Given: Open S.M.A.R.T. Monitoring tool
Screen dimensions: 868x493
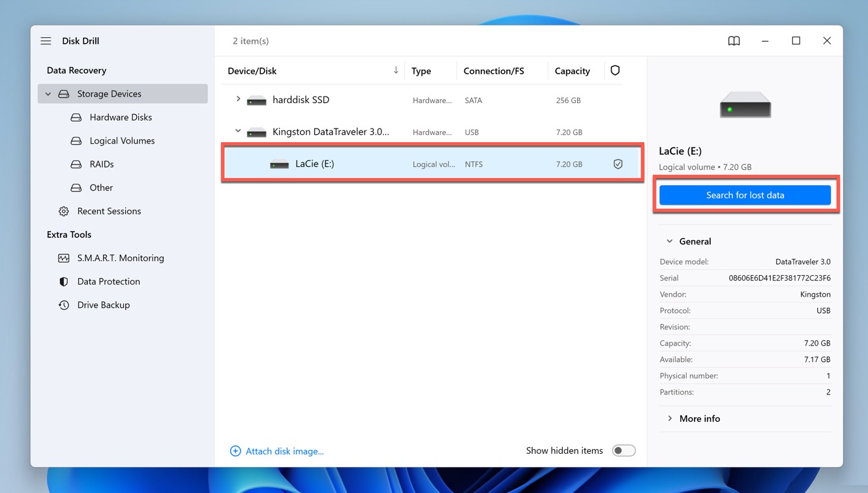Looking at the screenshot, I should click(x=121, y=258).
